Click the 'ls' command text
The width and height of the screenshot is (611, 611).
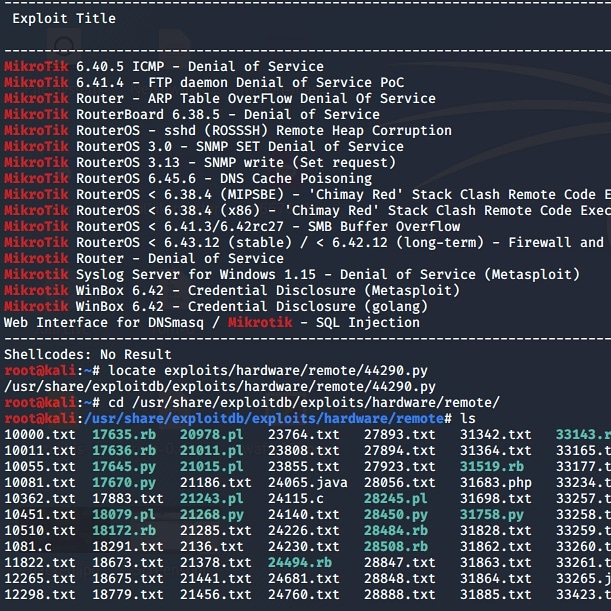[468, 418]
